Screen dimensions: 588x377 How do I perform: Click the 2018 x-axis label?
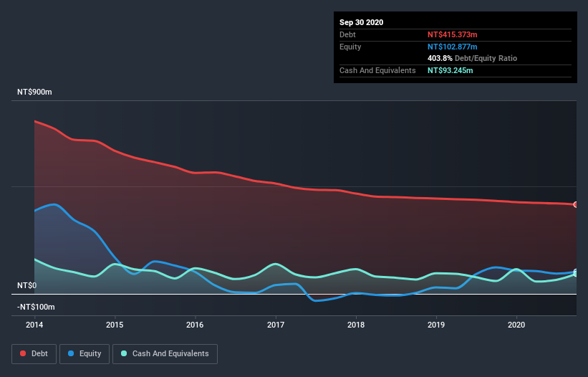(356, 325)
